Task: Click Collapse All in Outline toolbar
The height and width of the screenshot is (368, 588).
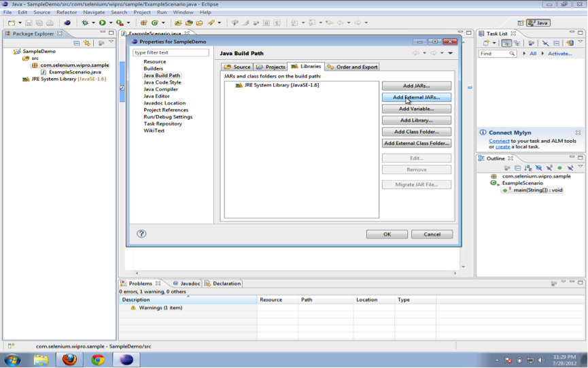Action: (517, 168)
